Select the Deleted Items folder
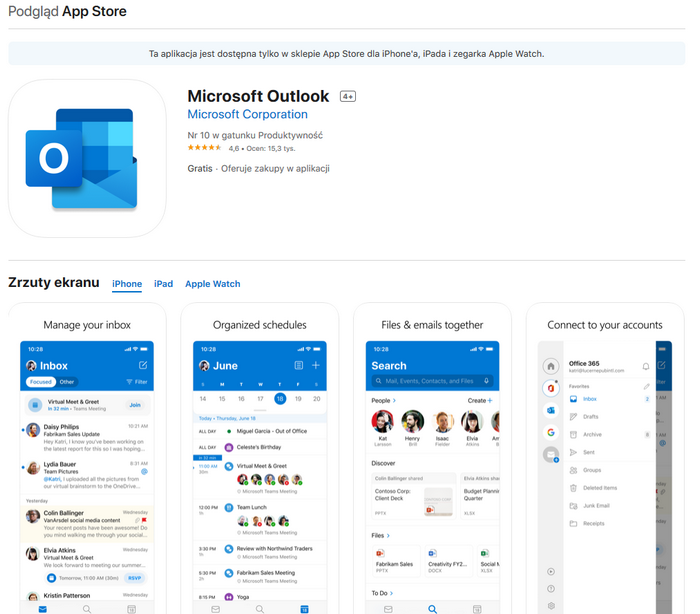Image resolution: width=700 pixels, height=614 pixels. pos(609,488)
